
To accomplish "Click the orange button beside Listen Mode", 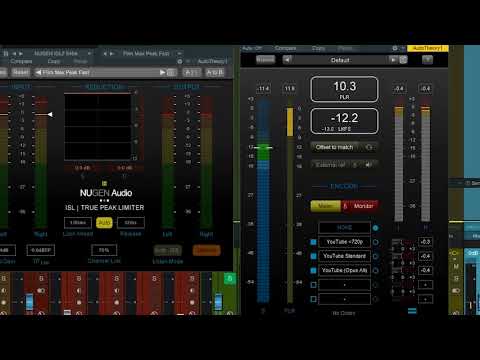I will 206,250.
